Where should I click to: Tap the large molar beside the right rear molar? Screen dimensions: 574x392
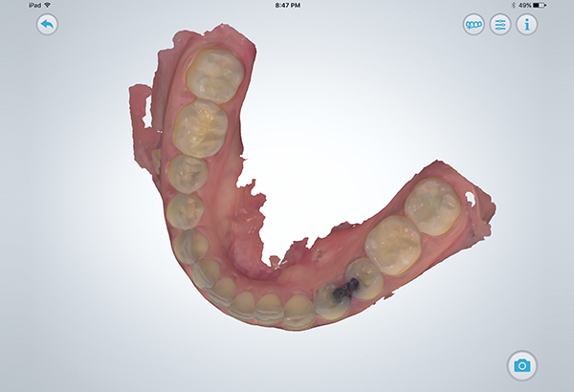(392, 243)
